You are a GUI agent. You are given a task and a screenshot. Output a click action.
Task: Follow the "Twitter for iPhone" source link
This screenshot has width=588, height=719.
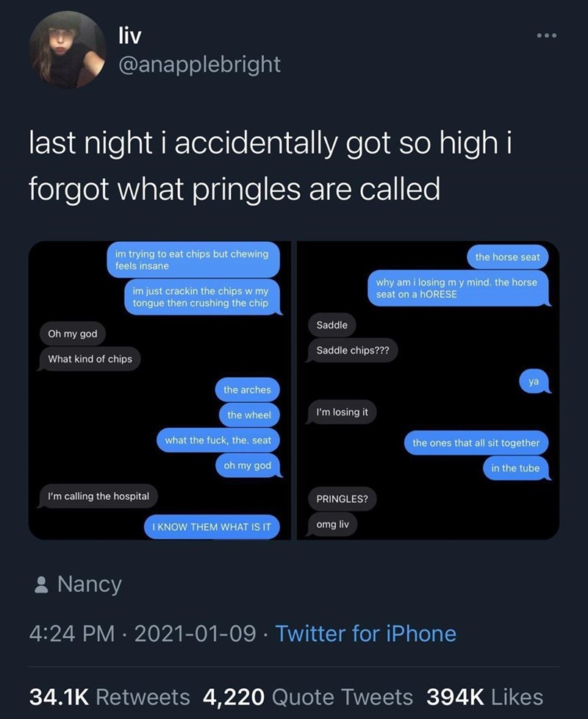pos(365,634)
